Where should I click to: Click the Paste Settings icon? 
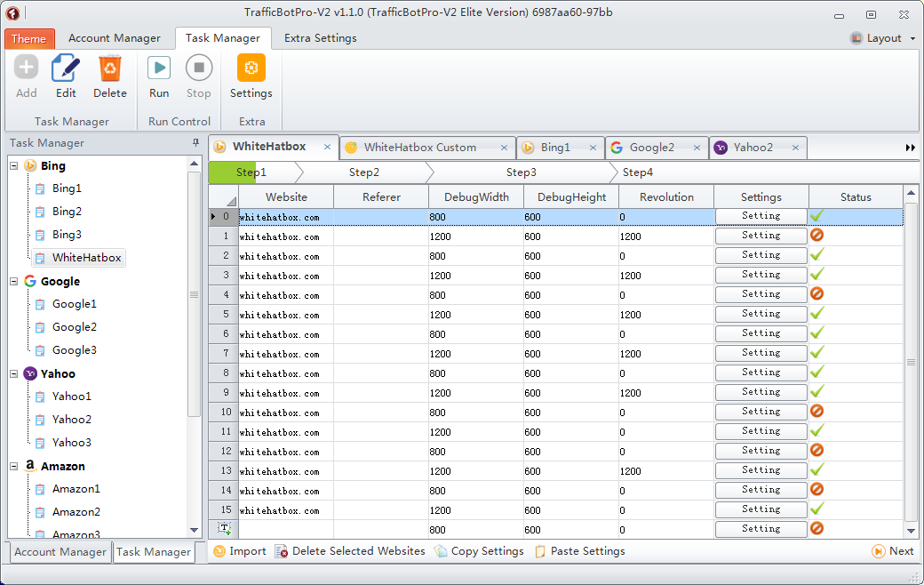pos(540,551)
